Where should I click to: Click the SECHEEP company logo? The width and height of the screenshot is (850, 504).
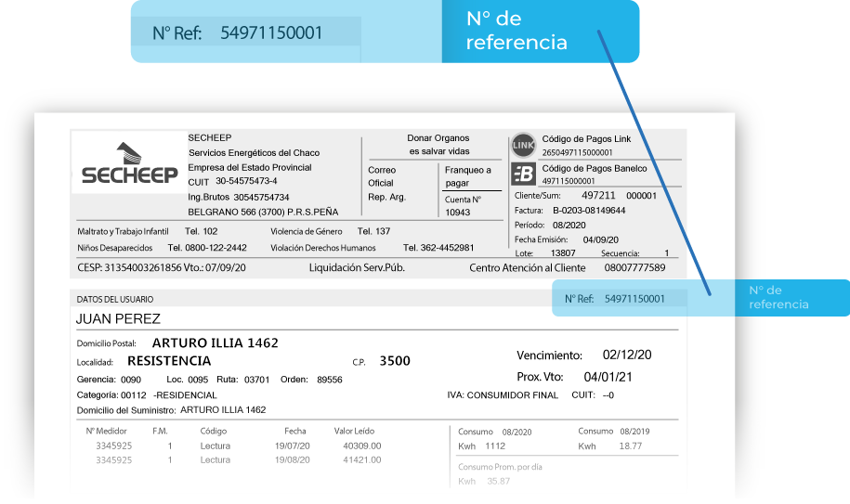click(x=129, y=163)
